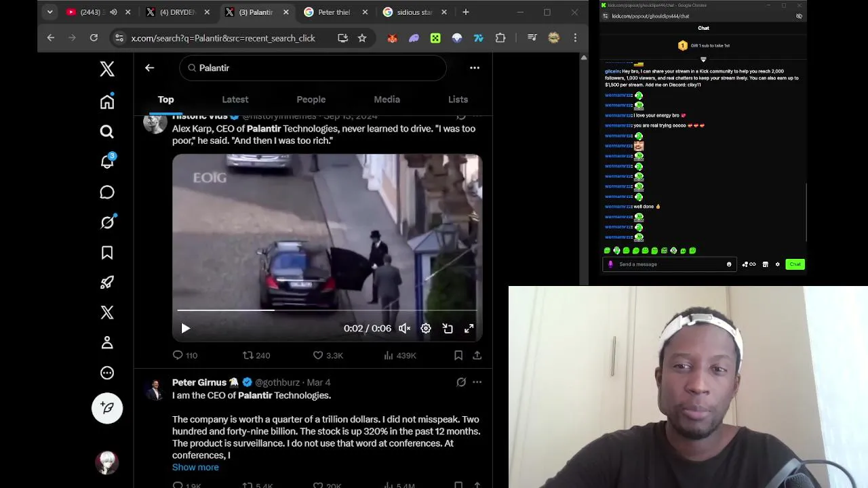Open Bookmarks icon in X sidebar
Screen dimensions: 868x488
pyautogui.click(x=107, y=253)
